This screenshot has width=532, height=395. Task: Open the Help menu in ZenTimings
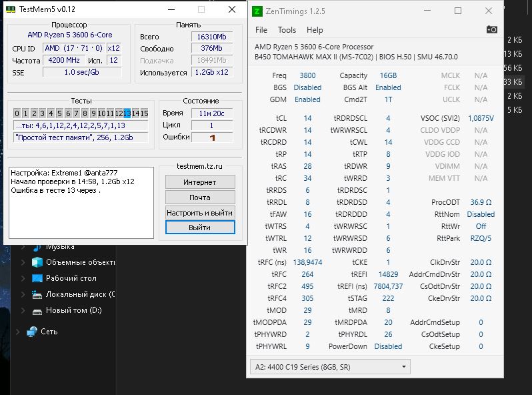pos(315,30)
